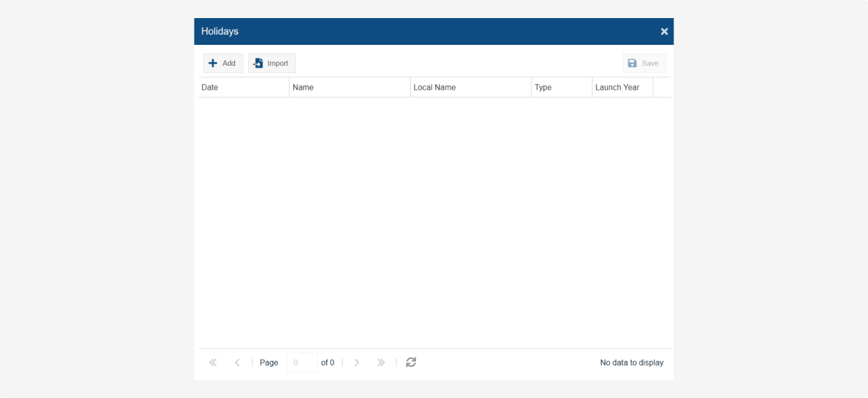Viewport: 868px width, 398px height.
Task: Click the Launch Year column header
Action: coord(621,88)
